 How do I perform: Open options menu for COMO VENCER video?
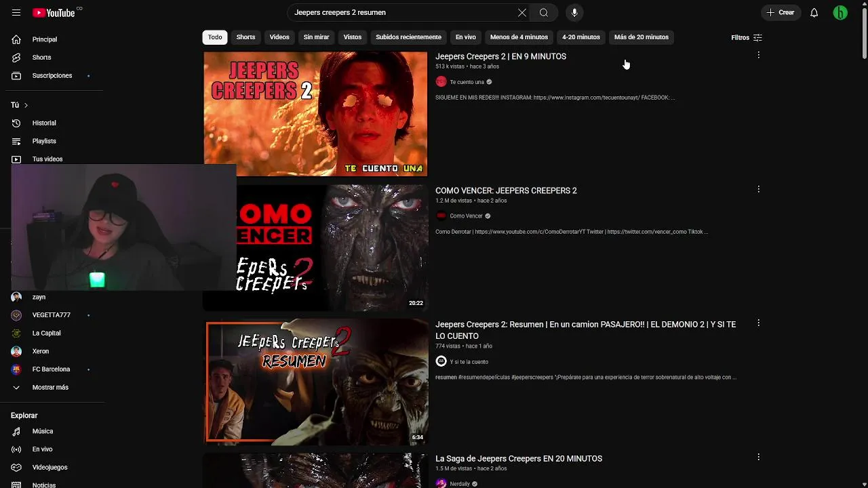click(758, 189)
